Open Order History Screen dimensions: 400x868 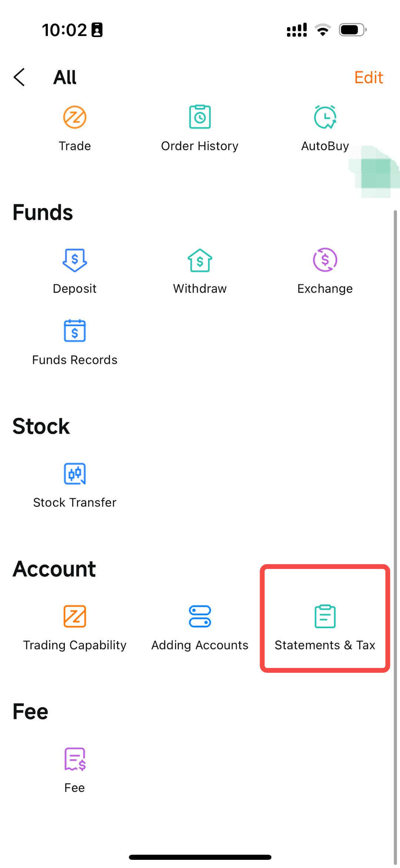coord(200,118)
